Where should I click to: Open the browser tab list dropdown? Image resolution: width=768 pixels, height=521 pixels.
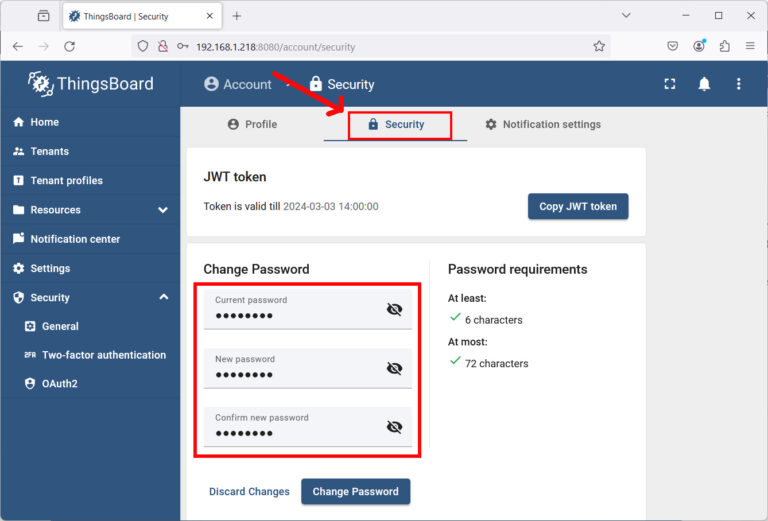(626, 16)
